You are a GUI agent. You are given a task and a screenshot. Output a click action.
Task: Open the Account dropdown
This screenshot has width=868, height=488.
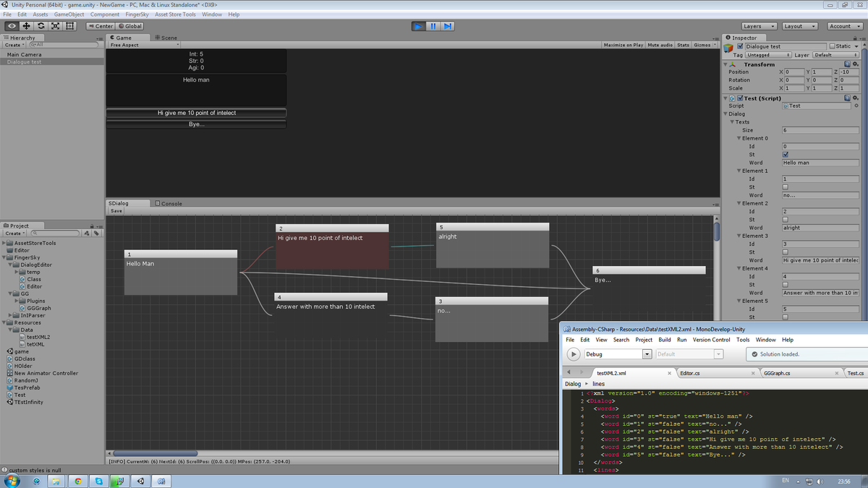(845, 26)
